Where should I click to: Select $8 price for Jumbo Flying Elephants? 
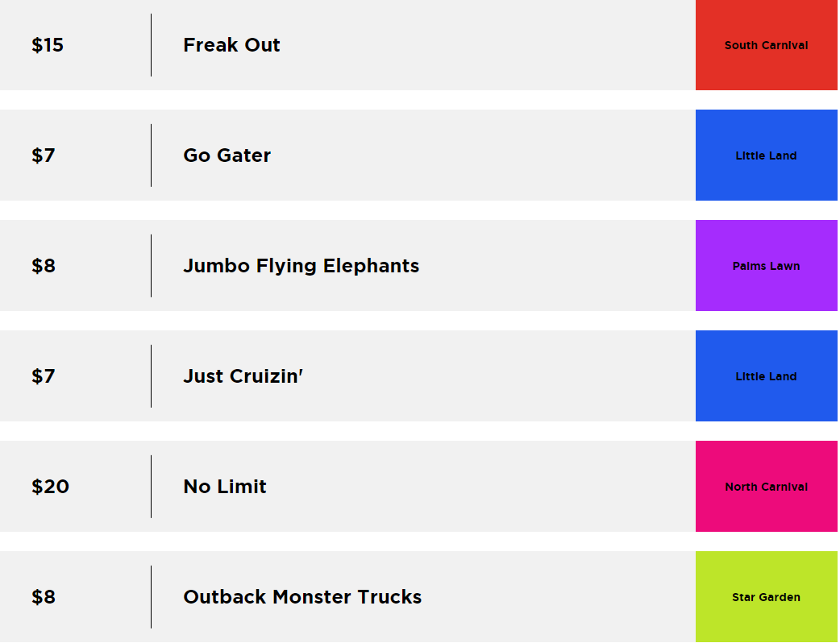44,266
